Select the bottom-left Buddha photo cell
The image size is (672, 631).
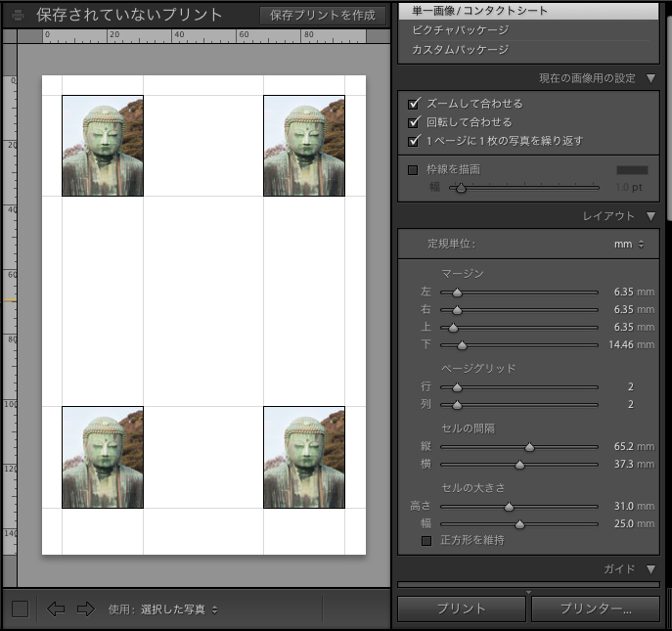point(103,458)
